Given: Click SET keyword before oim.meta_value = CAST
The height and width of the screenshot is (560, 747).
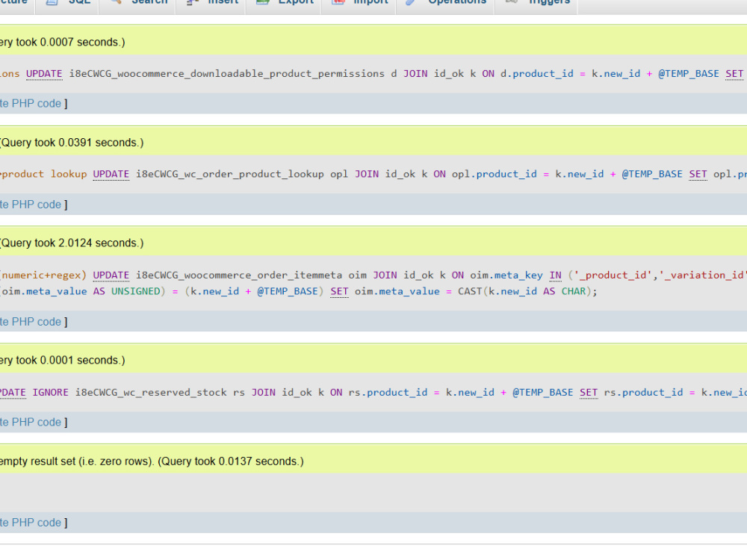Looking at the screenshot, I should pyautogui.click(x=339, y=291).
